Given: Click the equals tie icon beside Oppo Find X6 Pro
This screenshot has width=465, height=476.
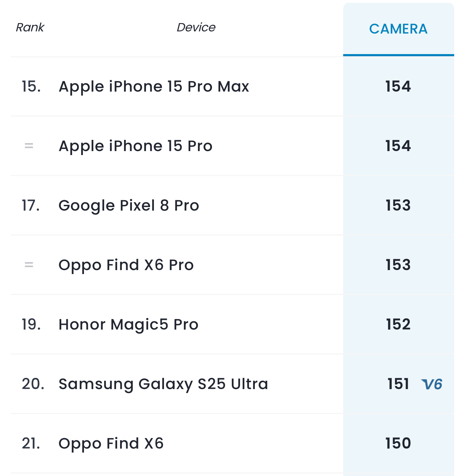Looking at the screenshot, I should pyautogui.click(x=29, y=265).
